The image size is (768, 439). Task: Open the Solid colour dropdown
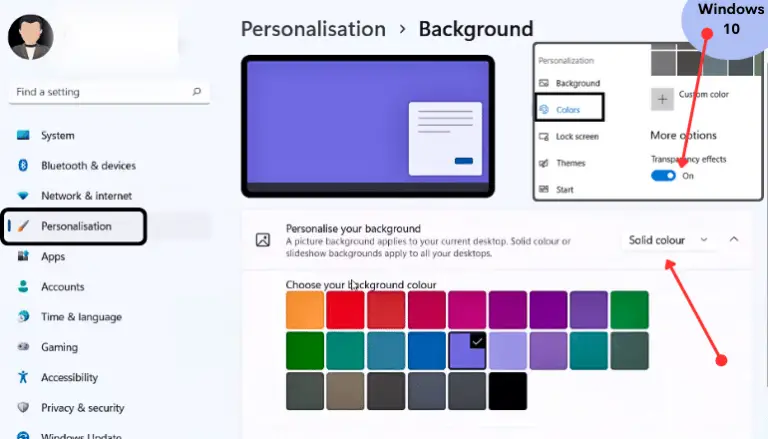click(668, 240)
